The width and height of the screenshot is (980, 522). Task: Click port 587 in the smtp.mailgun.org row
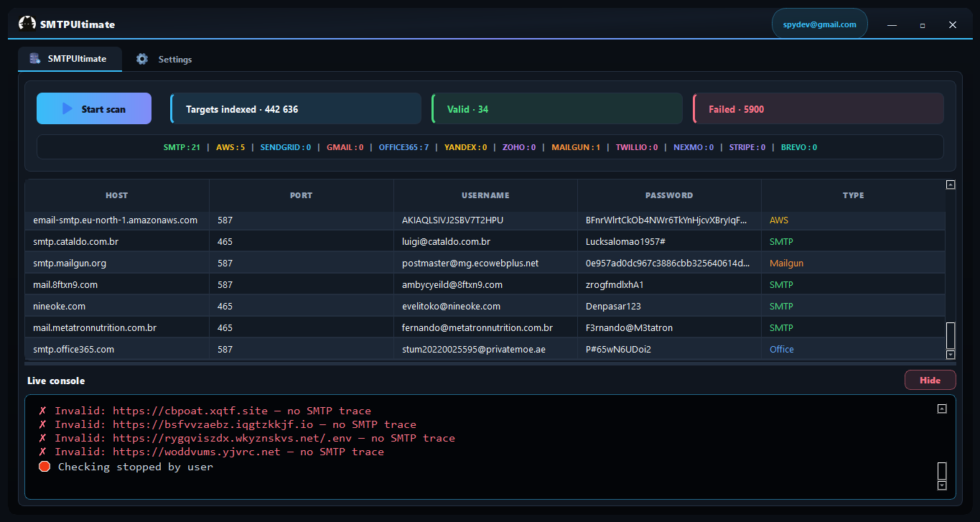pyautogui.click(x=302, y=263)
